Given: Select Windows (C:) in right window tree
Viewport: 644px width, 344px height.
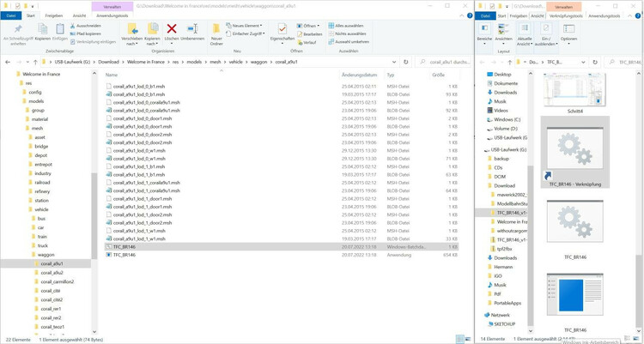Looking at the screenshot, I should [507, 119].
